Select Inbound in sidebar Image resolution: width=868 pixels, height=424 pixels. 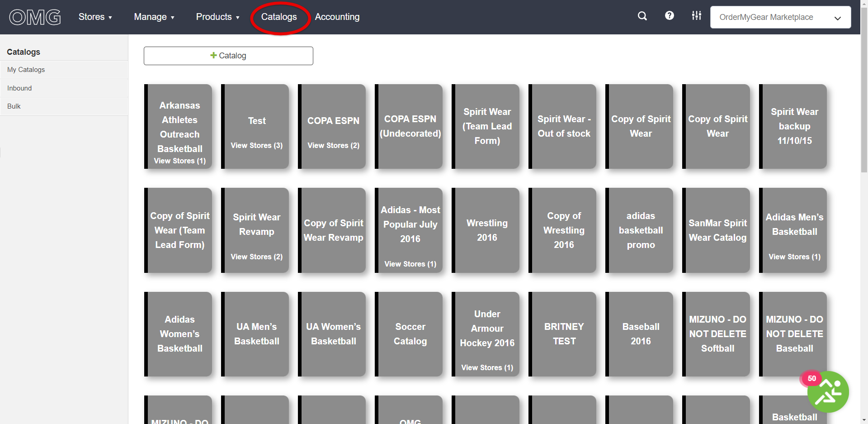64,88
